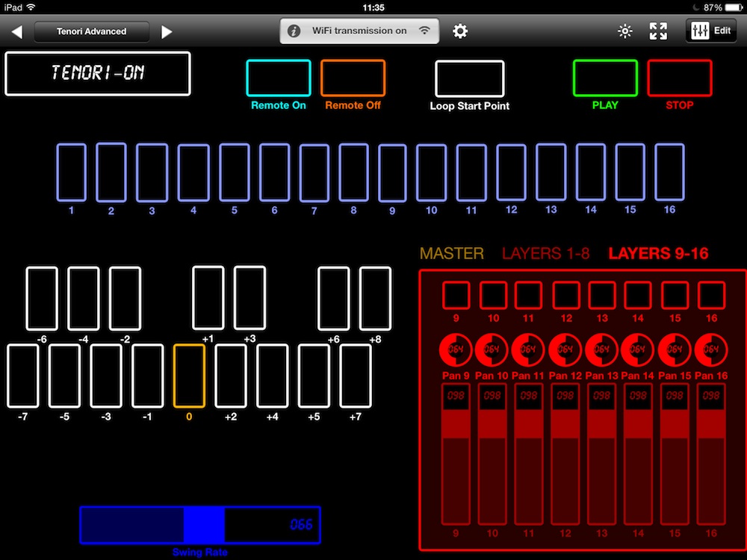This screenshot has height=560, width=747.
Task: Select step pad 1
Action: pyautogui.click(x=72, y=172)
